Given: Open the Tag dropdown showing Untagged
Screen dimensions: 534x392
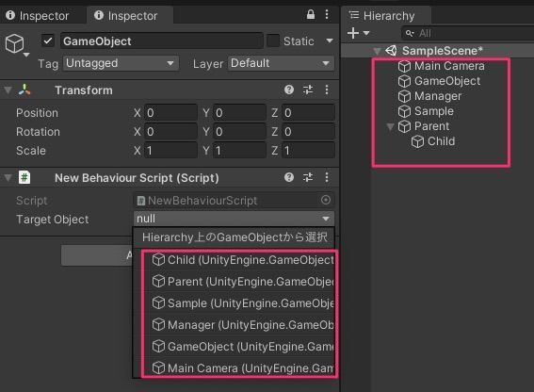Looking at the screenshot, I should 121,63.
